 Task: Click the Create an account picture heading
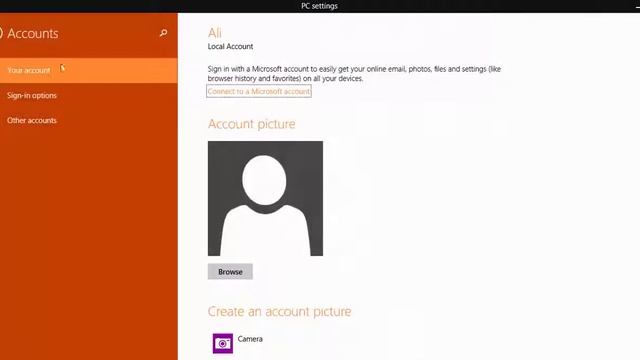pyautogui.click(x=280, y=311)
